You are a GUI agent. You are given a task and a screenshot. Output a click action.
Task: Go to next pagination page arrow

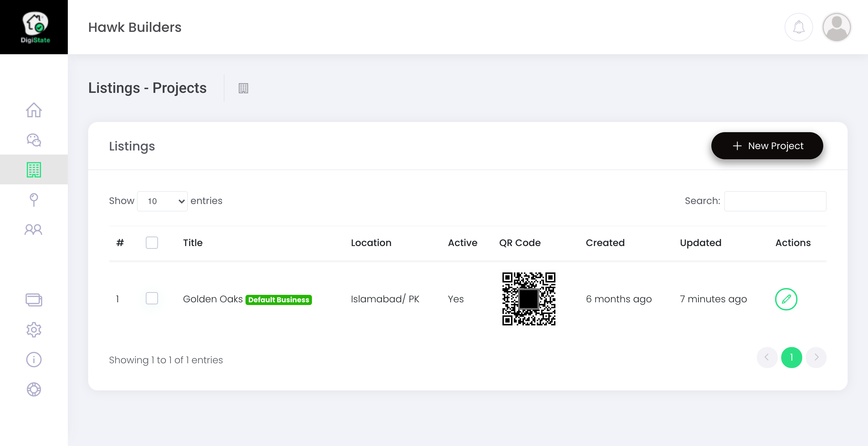click(x=816, y=357)
